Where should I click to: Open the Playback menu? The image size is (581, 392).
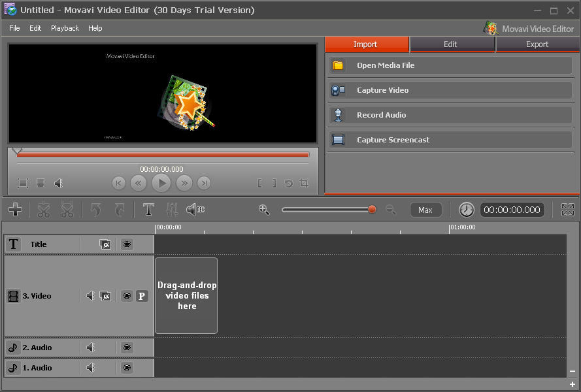tap(65, 28)
